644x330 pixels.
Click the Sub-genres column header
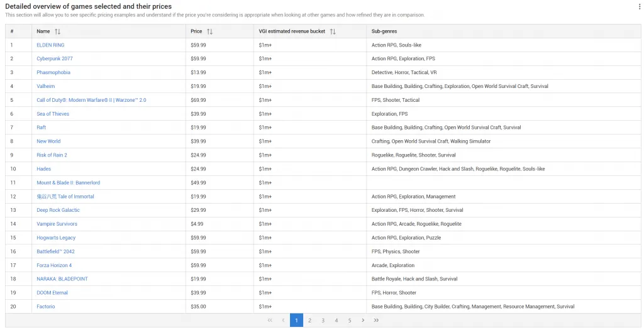384,31
